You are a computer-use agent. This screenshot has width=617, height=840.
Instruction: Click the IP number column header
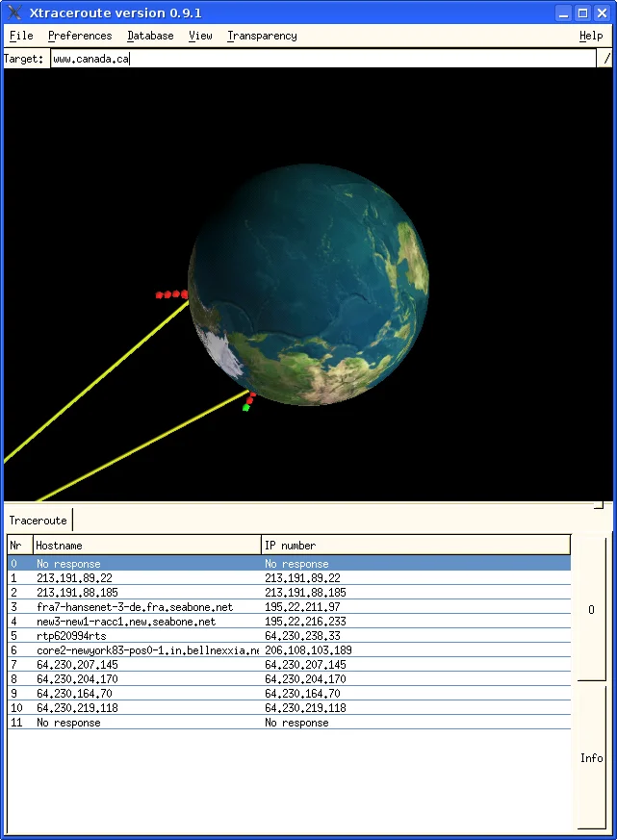[416, 546]
